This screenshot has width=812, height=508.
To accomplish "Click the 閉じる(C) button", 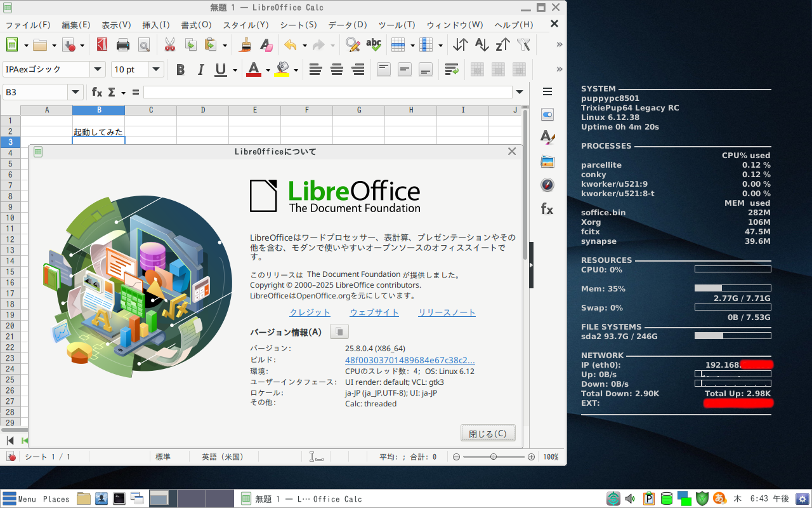I will pos(488,434).
